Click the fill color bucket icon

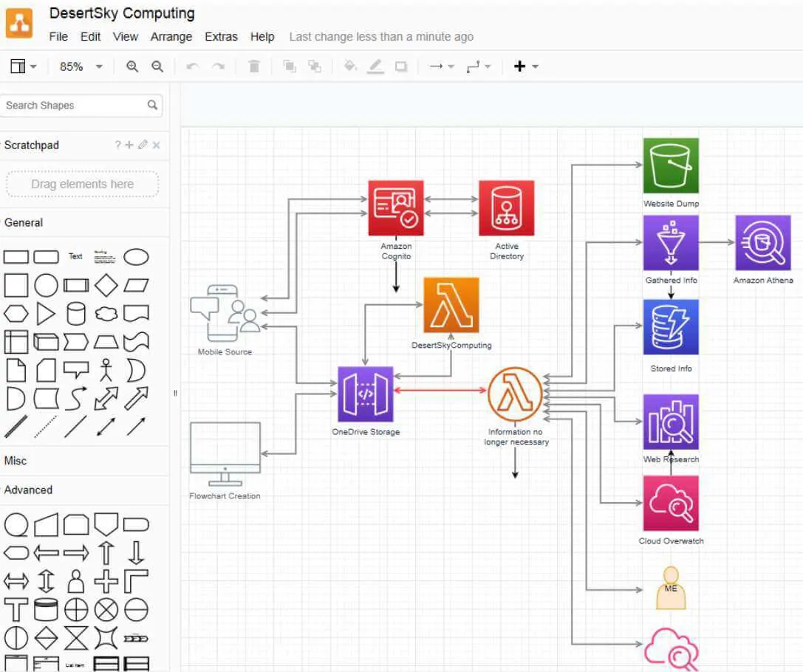(x=350, y=66)
